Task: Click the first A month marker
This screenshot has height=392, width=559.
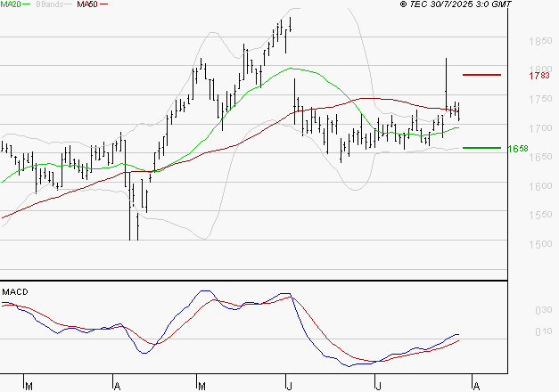Action: [x=117, y=386]
